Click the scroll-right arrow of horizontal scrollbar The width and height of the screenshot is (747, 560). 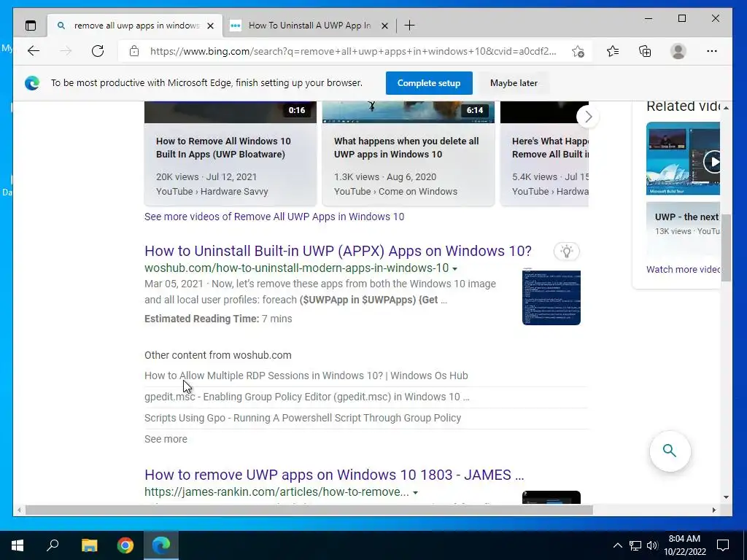pos(713,510)
